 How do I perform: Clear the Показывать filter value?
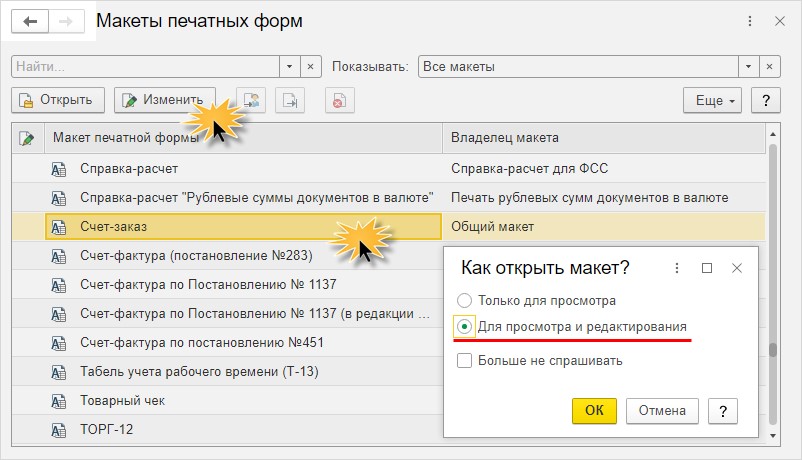[769, 67]
